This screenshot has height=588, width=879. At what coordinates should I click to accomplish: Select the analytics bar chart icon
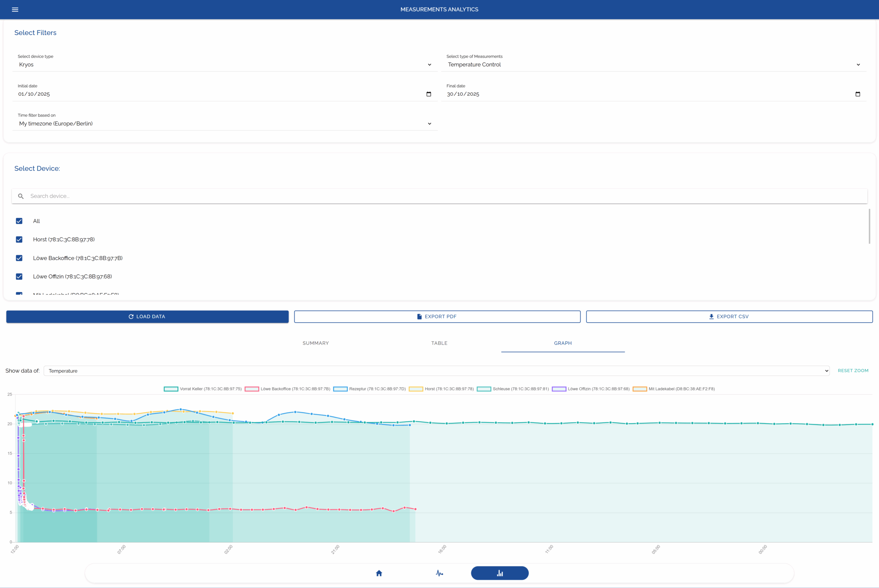click(x=500, y=573)
